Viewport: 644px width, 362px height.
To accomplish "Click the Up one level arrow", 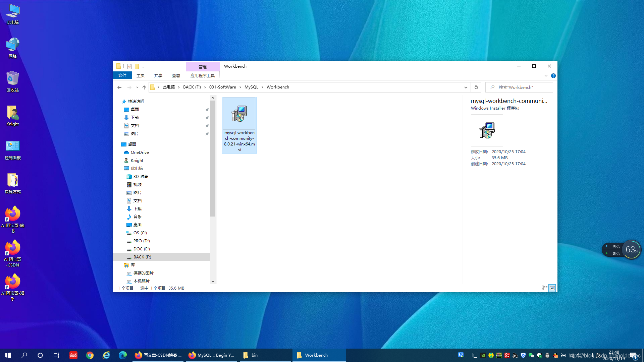I will 144,87.
